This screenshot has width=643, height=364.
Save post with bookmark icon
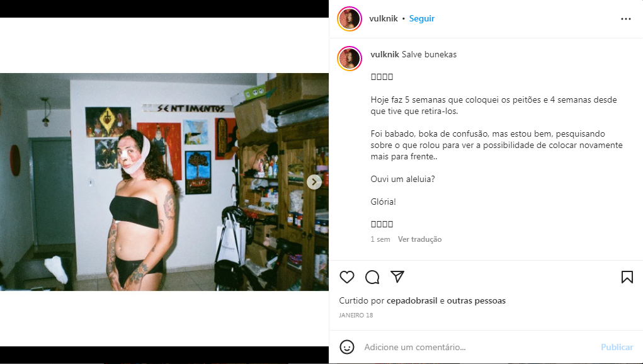coord(627,277)
